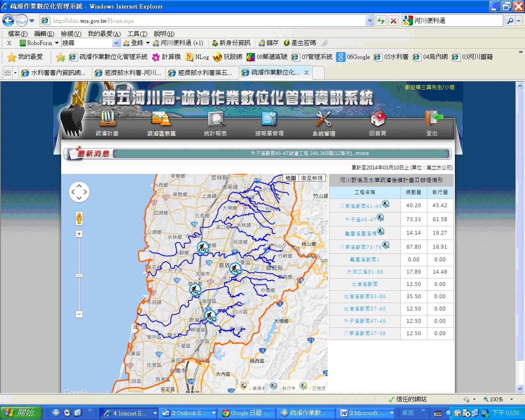
Task: Click the worker icon beside 朴子溪45-47
Action: coord(380,218)
